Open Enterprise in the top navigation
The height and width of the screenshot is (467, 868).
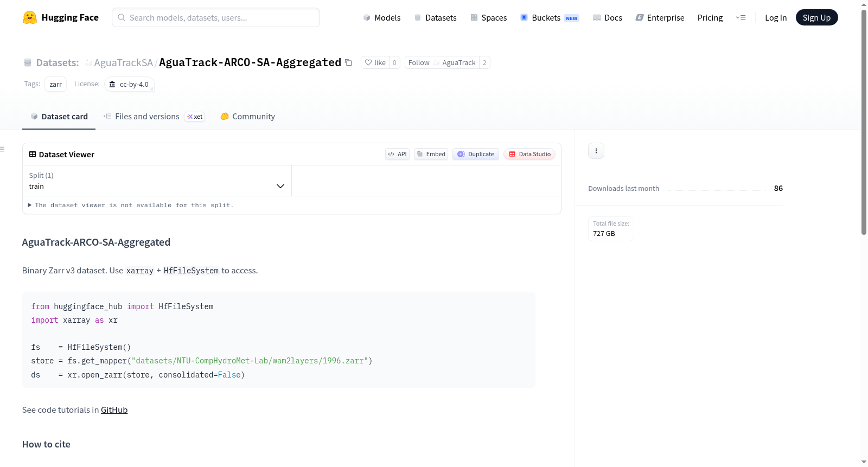(x=660, y=18)
